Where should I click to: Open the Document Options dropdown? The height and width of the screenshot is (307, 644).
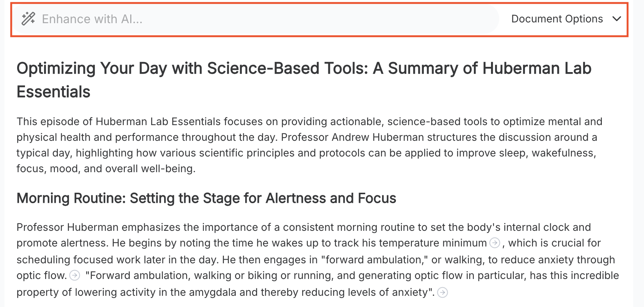[x=557, y=19]
